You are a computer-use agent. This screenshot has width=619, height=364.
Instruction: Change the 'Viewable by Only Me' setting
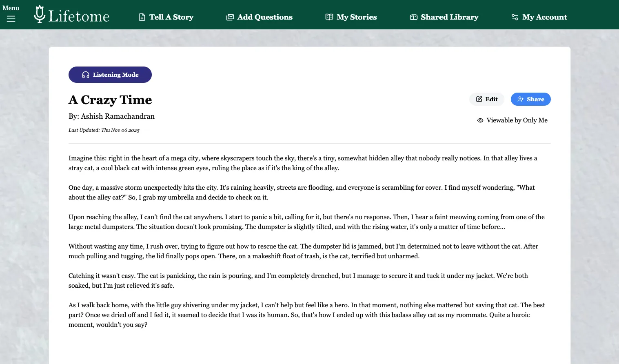coord(517,120)
